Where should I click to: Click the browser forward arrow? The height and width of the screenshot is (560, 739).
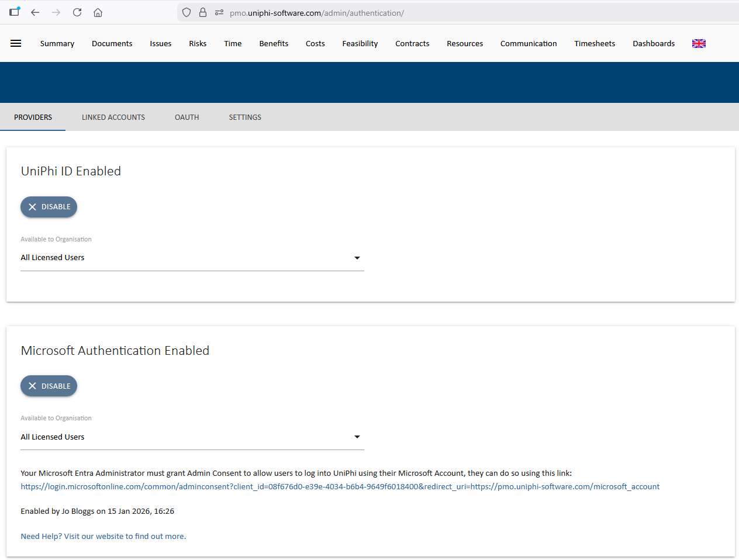56,12
